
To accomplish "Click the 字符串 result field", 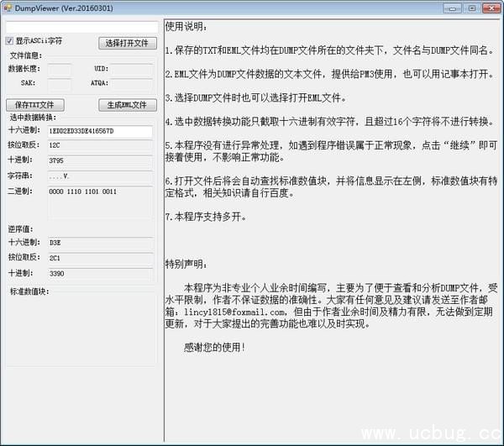I will pyautogui.click(x=99, y=176).
